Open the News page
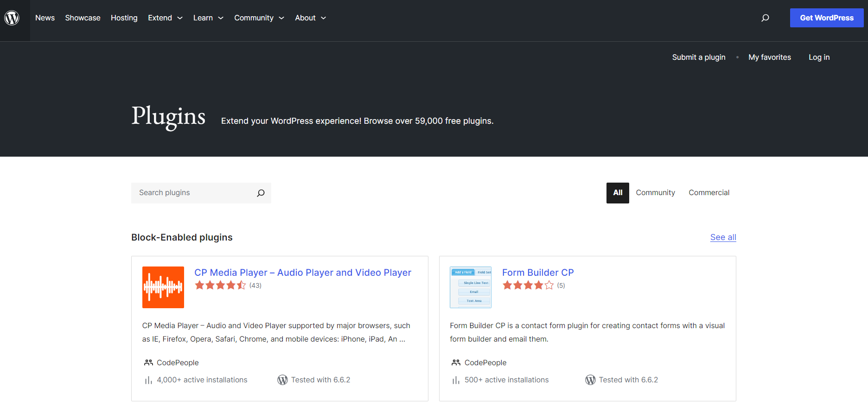Viewport: 868px width, 406px height. [45, 18]
